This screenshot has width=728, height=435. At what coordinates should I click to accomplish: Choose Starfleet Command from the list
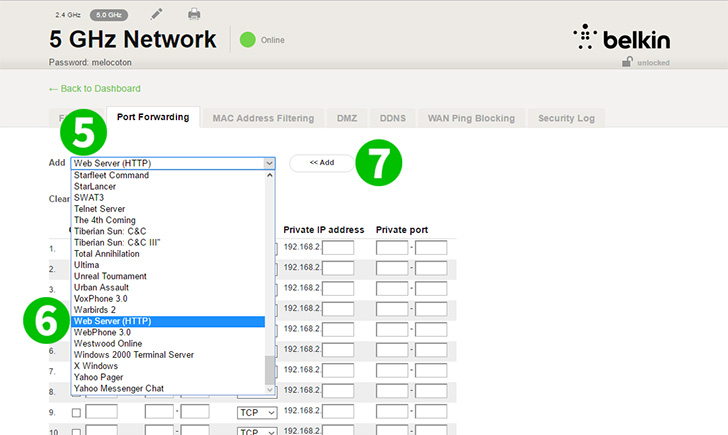(x=168, y=175)
